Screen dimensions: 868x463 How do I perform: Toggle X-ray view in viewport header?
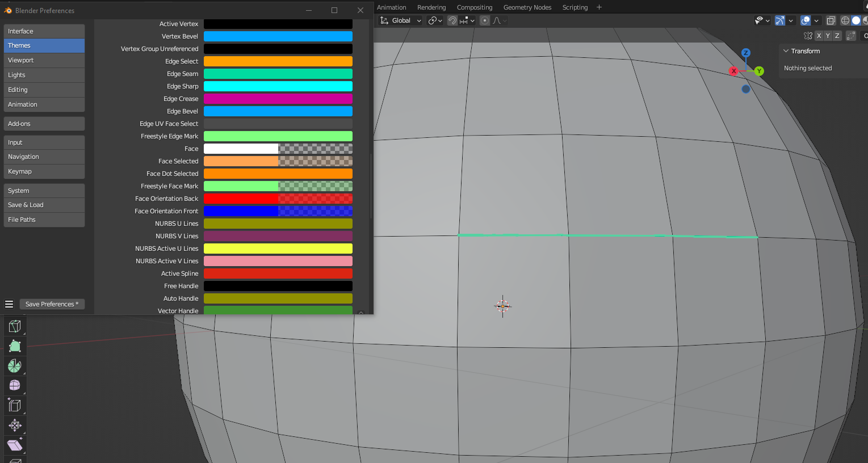tap(831, 20)
